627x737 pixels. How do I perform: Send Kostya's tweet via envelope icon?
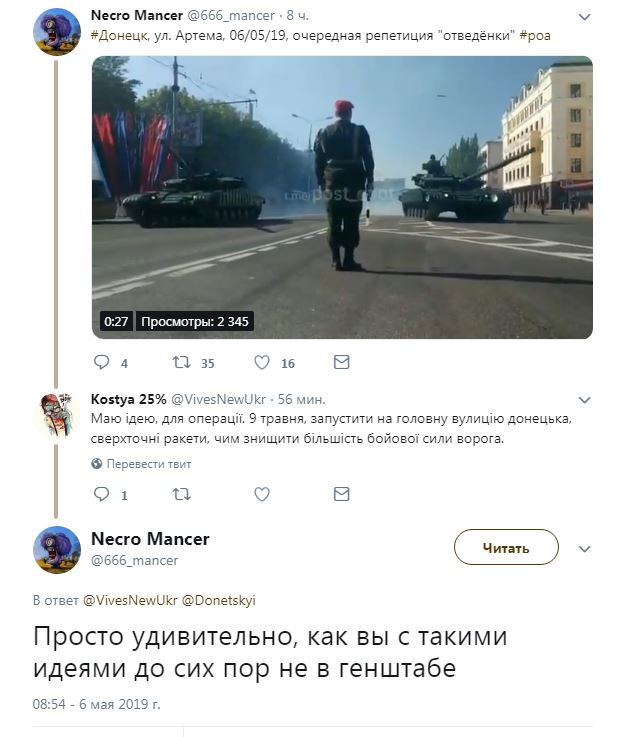click(341, 494)
